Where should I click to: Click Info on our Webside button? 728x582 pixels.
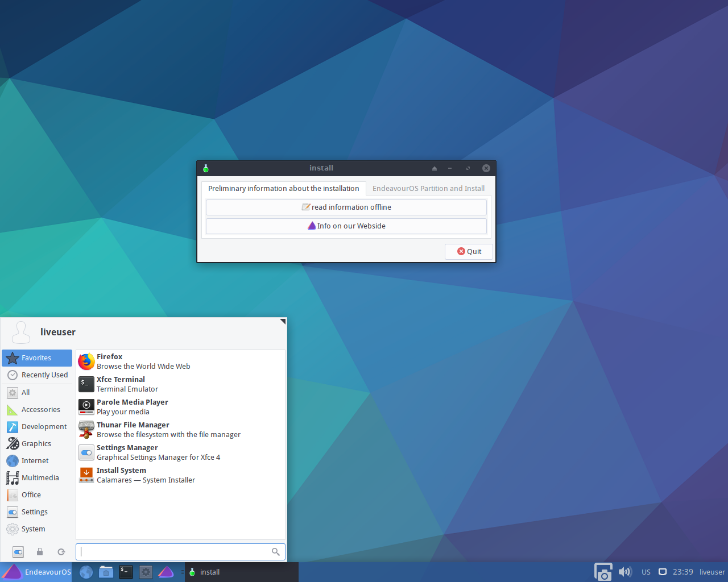point(346,226)
